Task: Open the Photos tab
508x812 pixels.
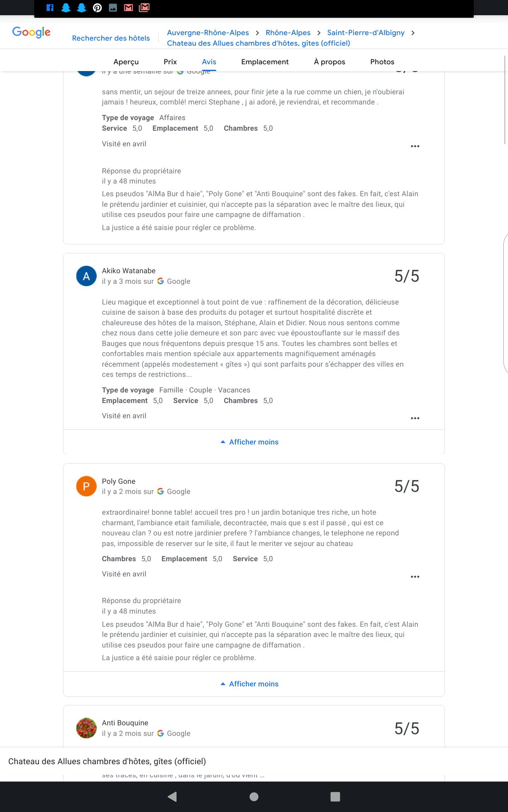Action: (382, 62)
